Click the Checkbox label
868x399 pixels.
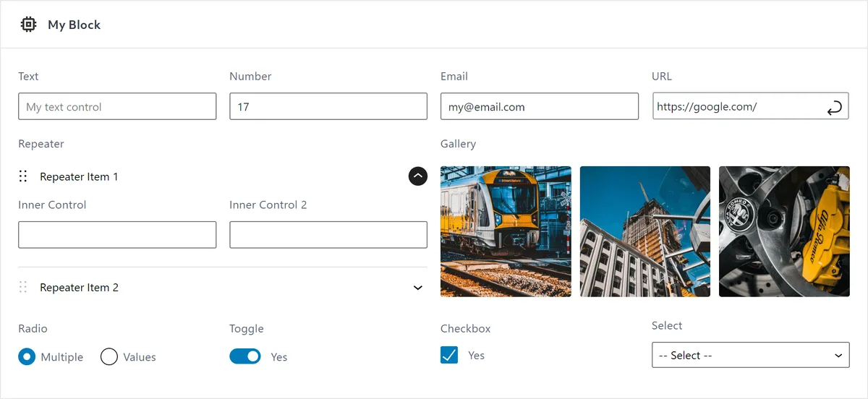click(465, 328)
